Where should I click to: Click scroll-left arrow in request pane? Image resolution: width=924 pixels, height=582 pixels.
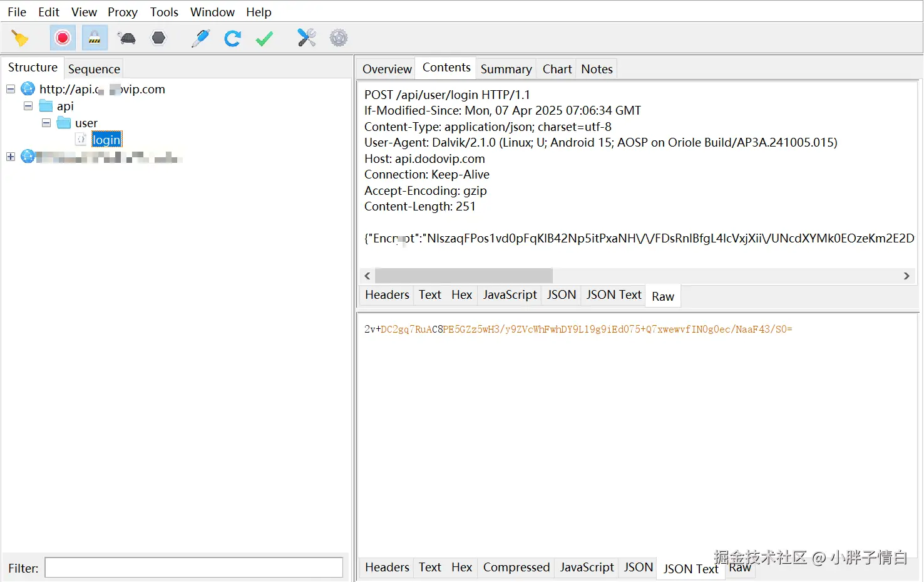(367, 276)
